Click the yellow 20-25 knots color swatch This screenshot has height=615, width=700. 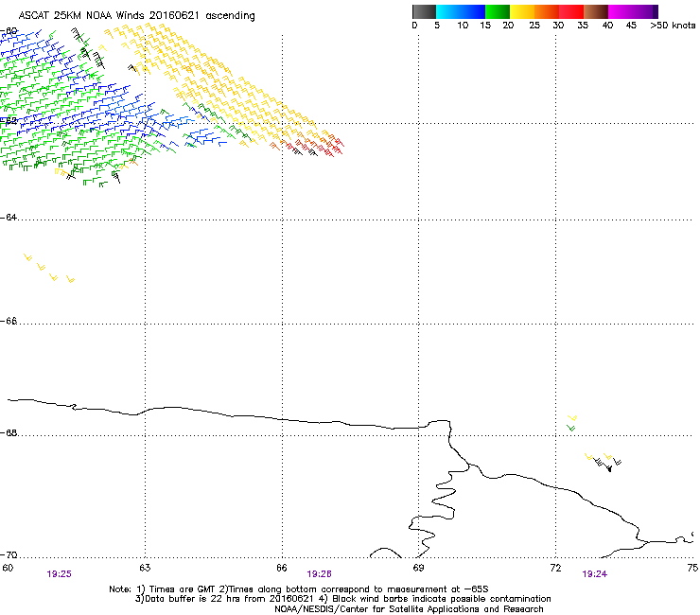point(522,11)
